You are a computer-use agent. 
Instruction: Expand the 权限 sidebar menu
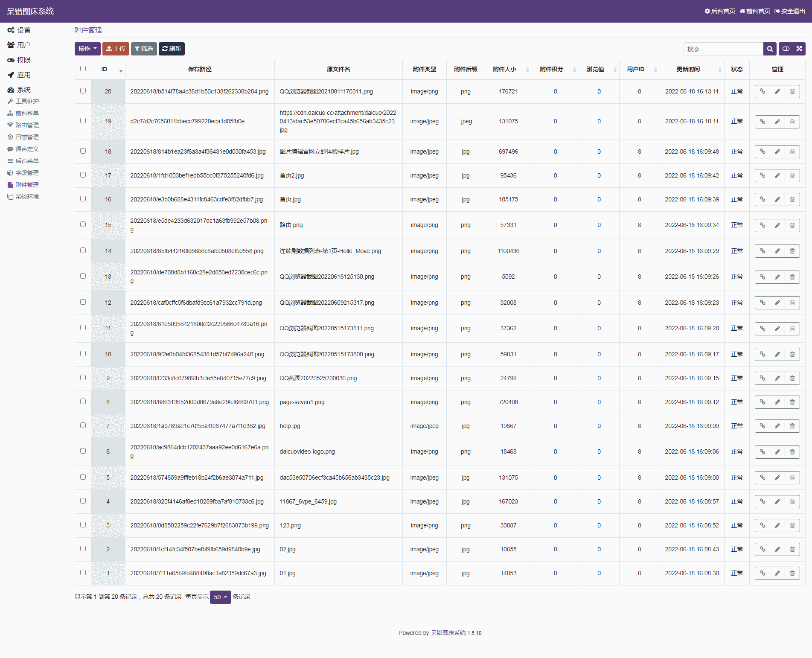19,60
